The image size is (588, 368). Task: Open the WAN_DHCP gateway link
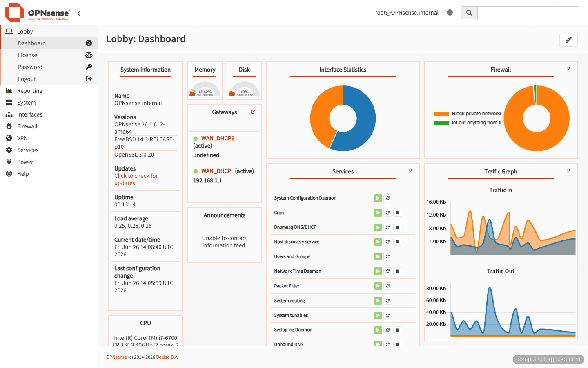pos(216,171)
